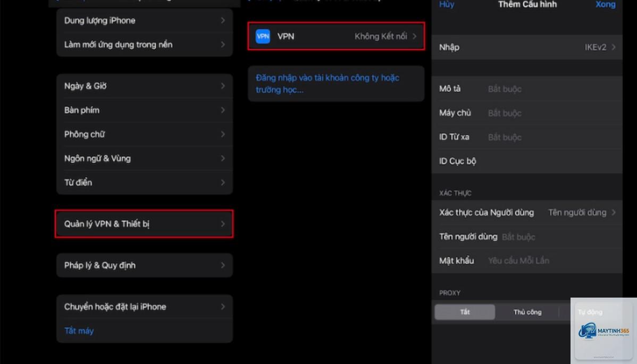Tap Hủy to cancel configuration
The width and height of the screenshot is (637, 364).
point(447,4)
